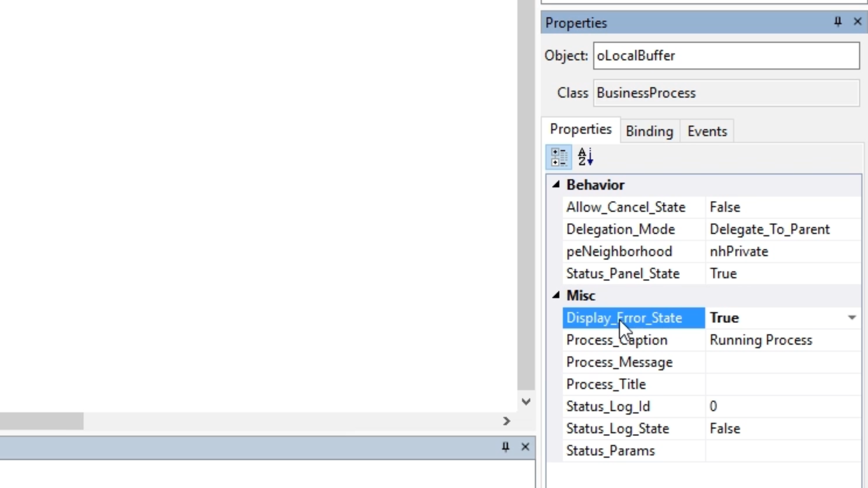
Task: Click the Categorized view icon
Action: coord(559,157)
